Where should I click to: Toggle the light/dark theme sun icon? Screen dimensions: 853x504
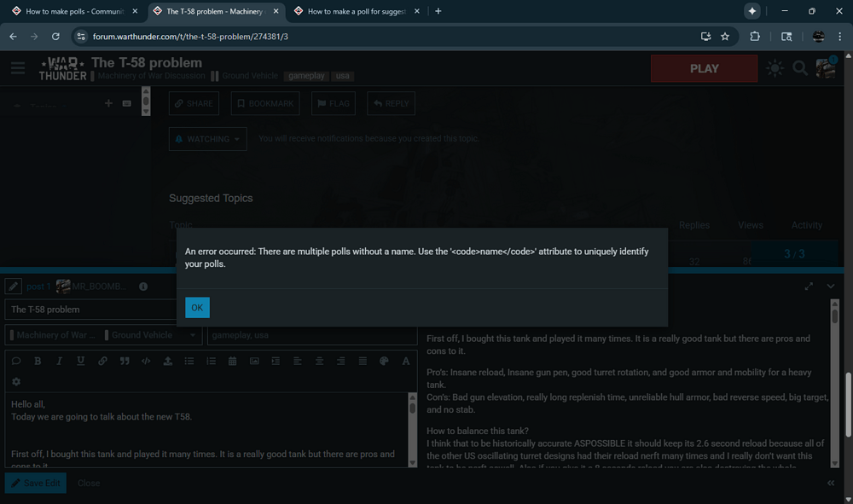[775, 68]
